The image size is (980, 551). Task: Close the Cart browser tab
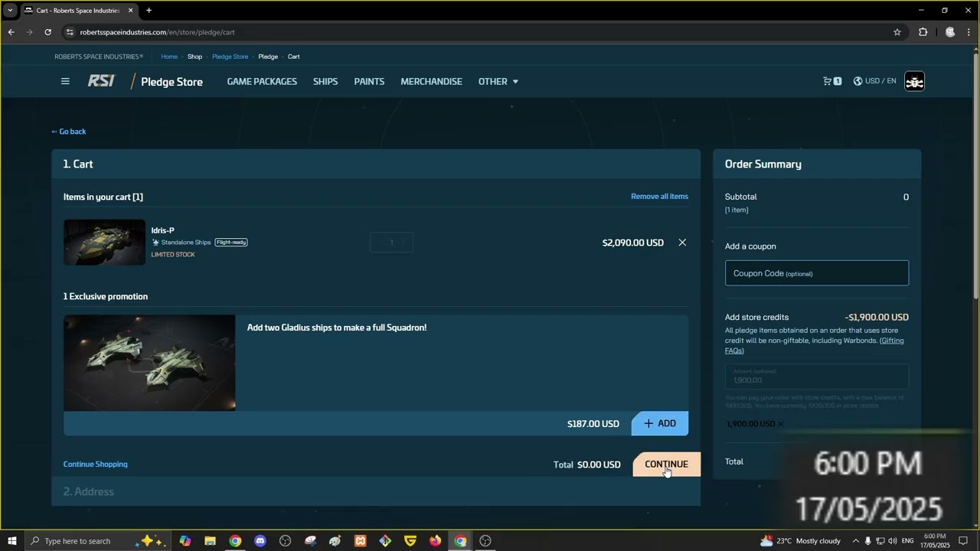(130, 11)
